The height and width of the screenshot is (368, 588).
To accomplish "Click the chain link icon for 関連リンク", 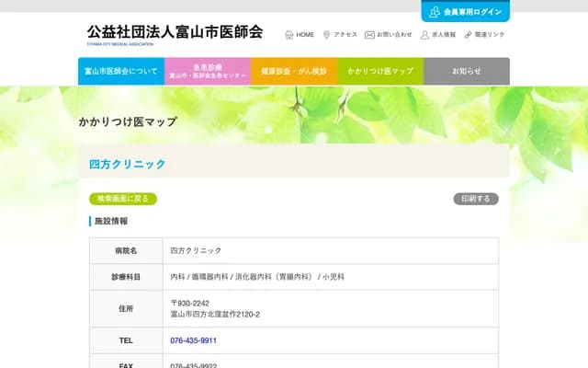I will 468,35.
